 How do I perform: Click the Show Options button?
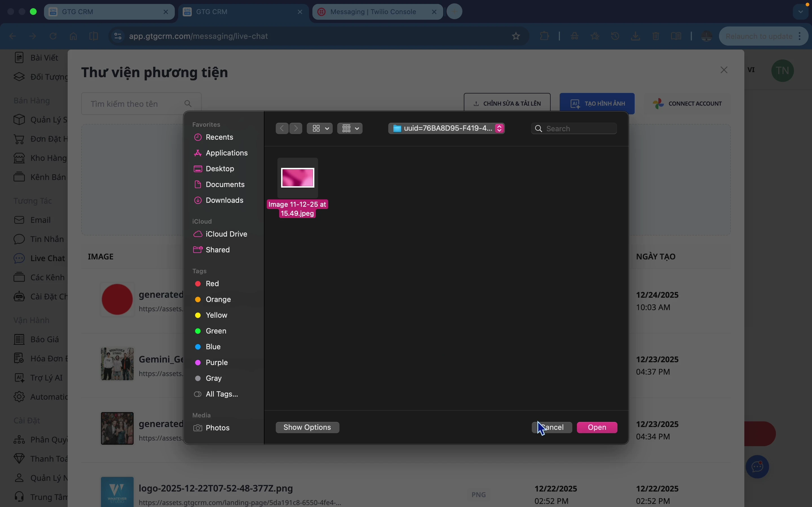pos(307,428)
